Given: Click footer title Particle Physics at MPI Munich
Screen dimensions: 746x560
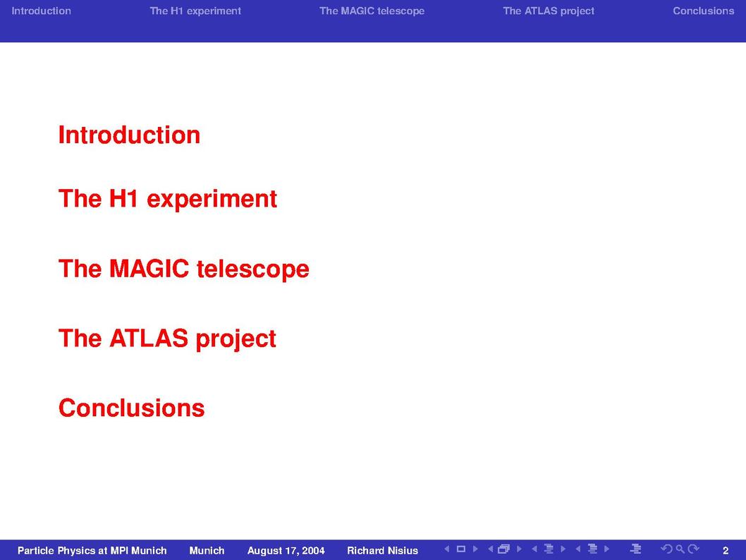Looking at the screenshot, I should click(x=92, y=551).
